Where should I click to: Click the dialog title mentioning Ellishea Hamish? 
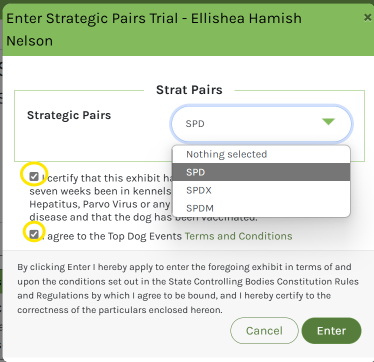click(154, 29)
